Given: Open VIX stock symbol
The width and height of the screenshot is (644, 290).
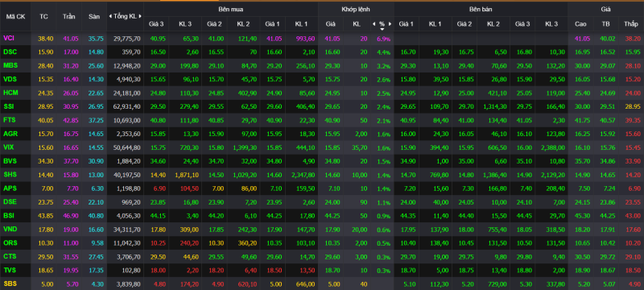Looking at the screenshot, I should click(x=9, y=147).
